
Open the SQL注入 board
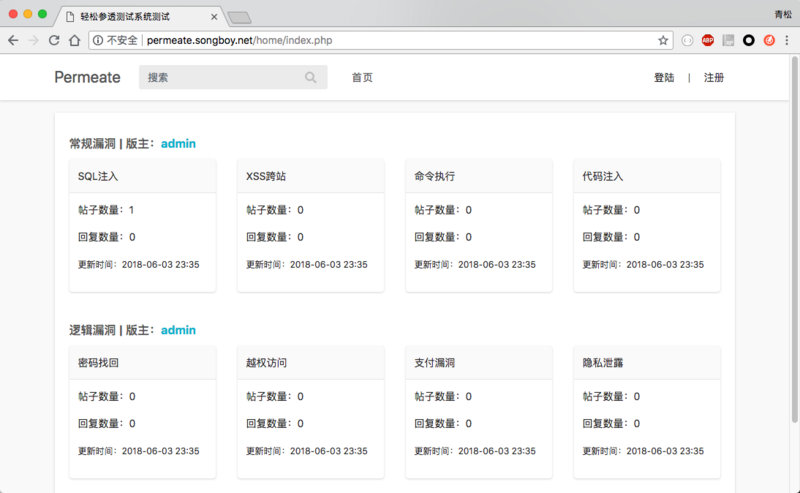[98, 177]
